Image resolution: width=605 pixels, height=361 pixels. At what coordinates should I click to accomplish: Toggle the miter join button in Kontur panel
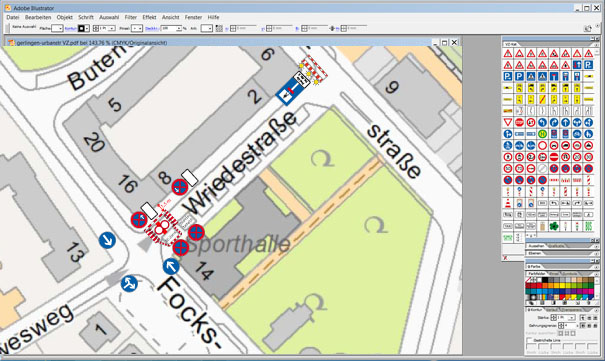click(x=582, y=326)
